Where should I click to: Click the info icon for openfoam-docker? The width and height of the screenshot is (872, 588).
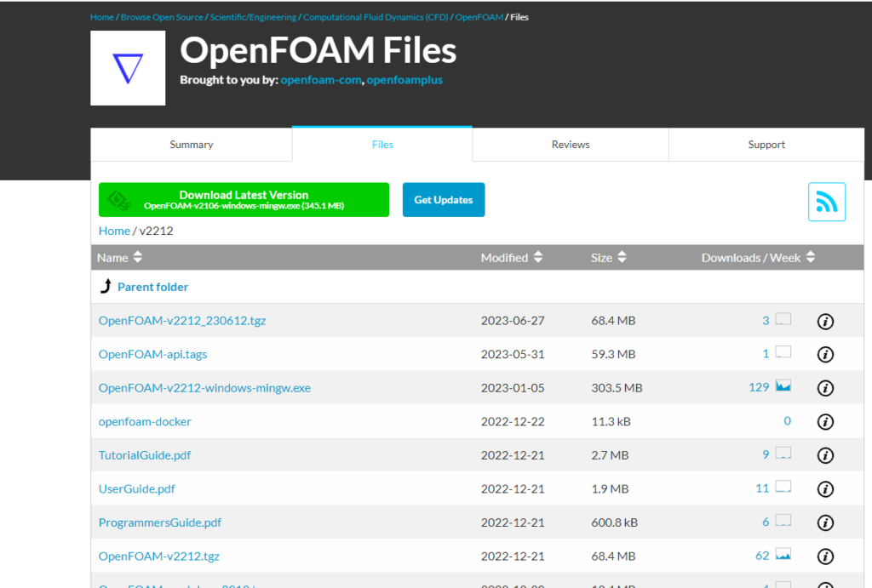(824, 421)
